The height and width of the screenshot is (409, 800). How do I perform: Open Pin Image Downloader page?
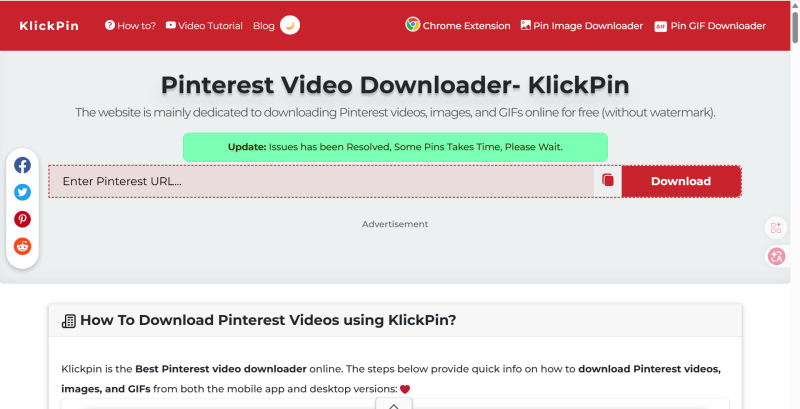(x=582, y=26)
